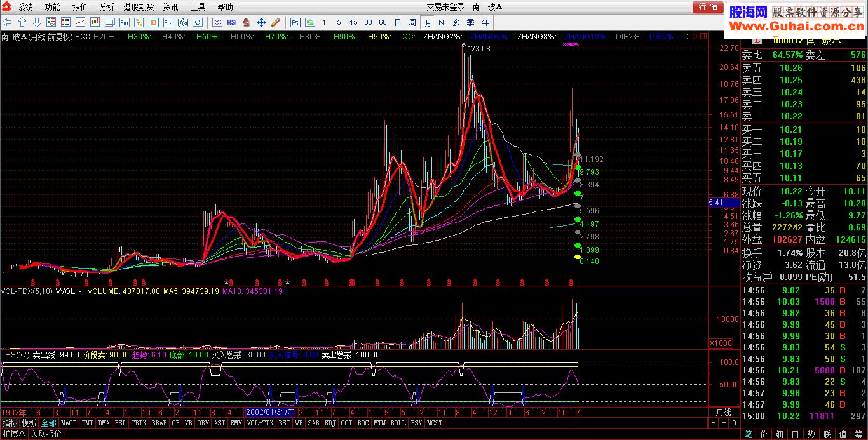Viewport: 868px width, 440px height.
Task: Select the 指标 tab
Action: 10,422
